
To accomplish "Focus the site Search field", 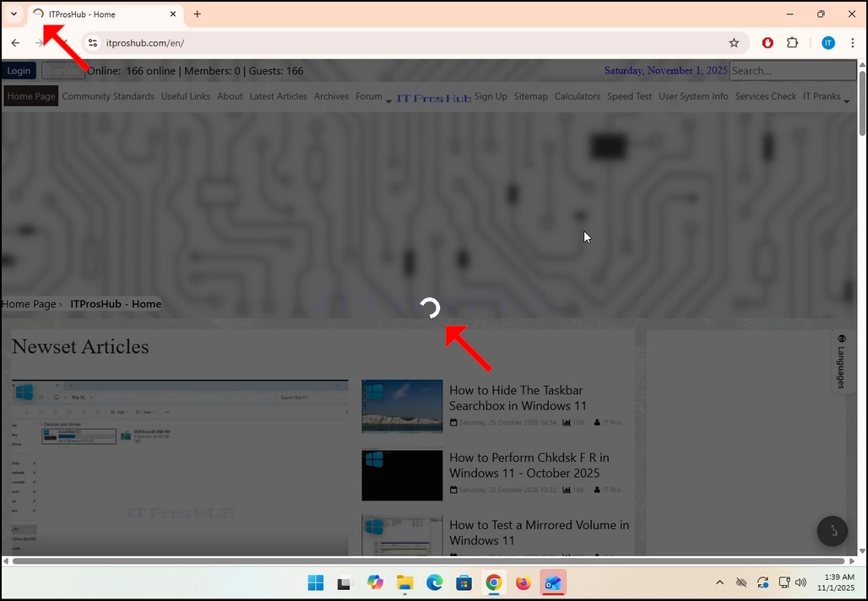I will [x=792, y=71].
